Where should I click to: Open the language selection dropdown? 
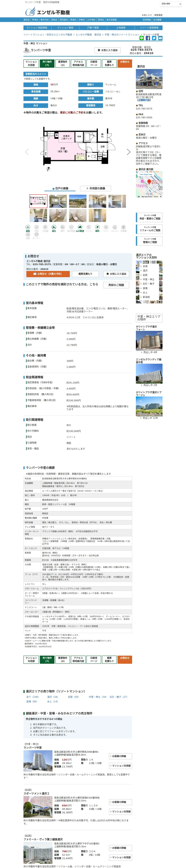(x=171, y=4)
